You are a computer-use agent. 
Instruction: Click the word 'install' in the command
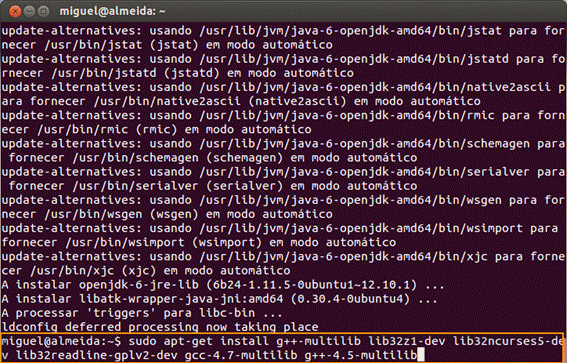pos(245,341)
